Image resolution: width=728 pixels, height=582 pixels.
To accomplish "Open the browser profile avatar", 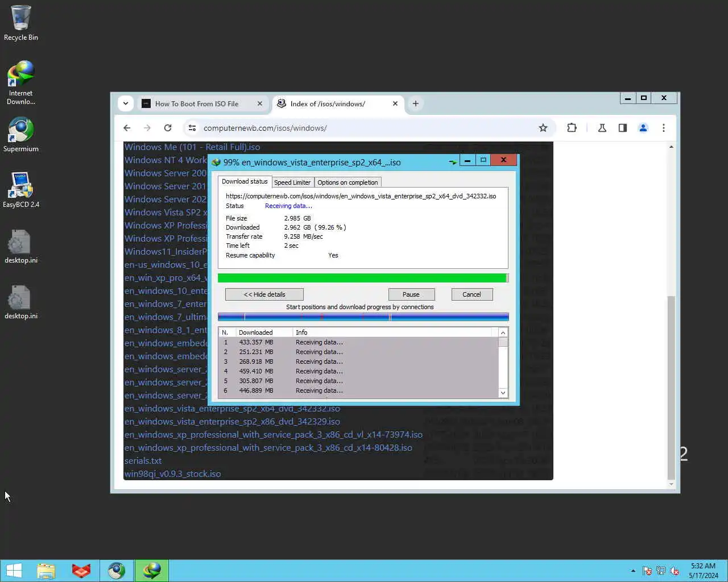I will (x=643, y=128).
